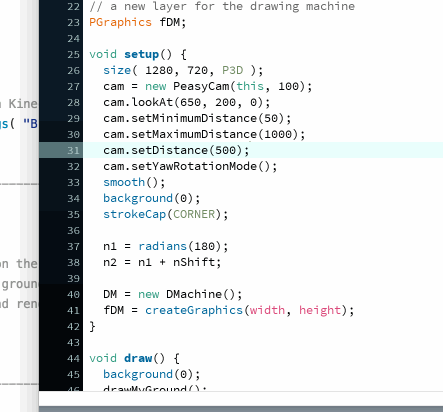Screen dimensions: 443x412
Task: Click the drawing machine comment line
Action: coord(222,6)
